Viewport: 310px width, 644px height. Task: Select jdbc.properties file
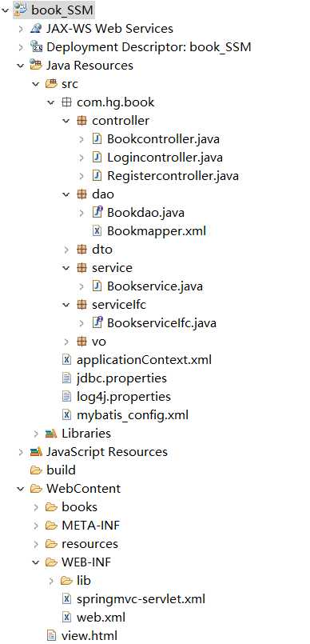(121, 378)
